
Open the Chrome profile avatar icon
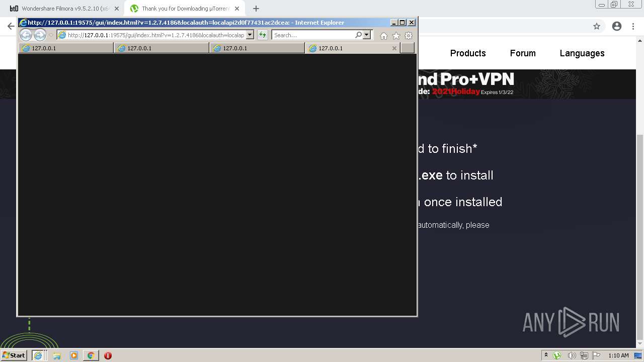[617, 26]
